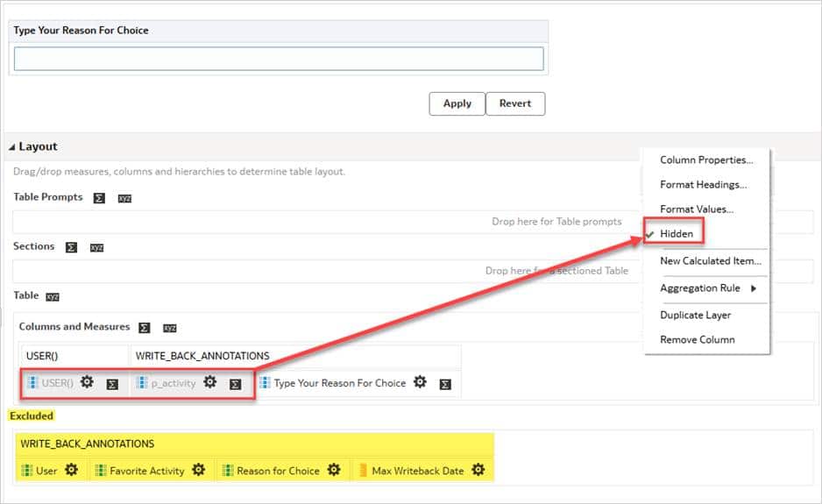This screenshot has height=504, width=822.
Task: Open Column Properties from context menu
Action: click(706, 160)
